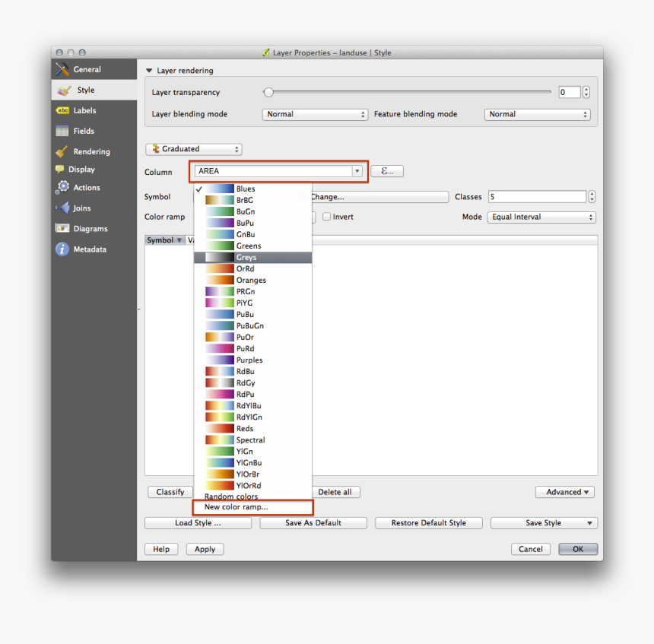Pick YlOrBr in the dropdown list
654x644 pixels.
click(252, 474)
